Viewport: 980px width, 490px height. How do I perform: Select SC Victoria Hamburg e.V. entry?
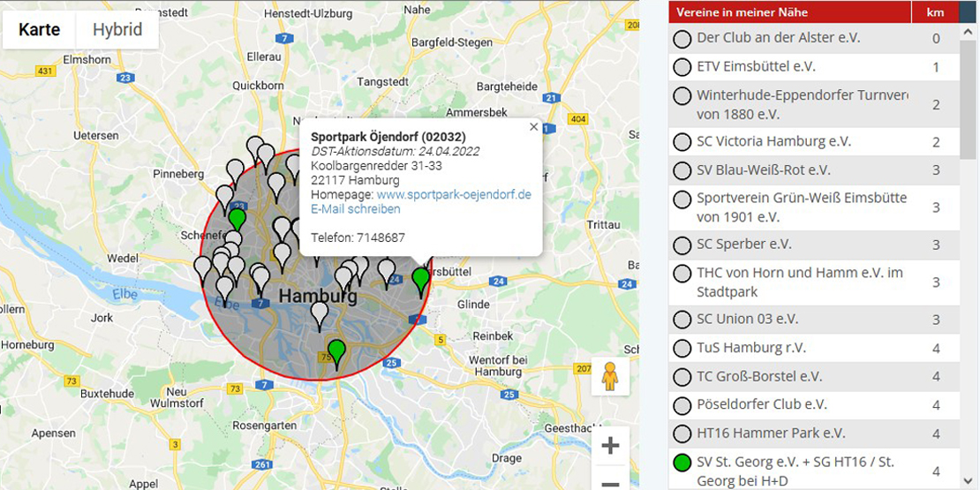point(765,141)
